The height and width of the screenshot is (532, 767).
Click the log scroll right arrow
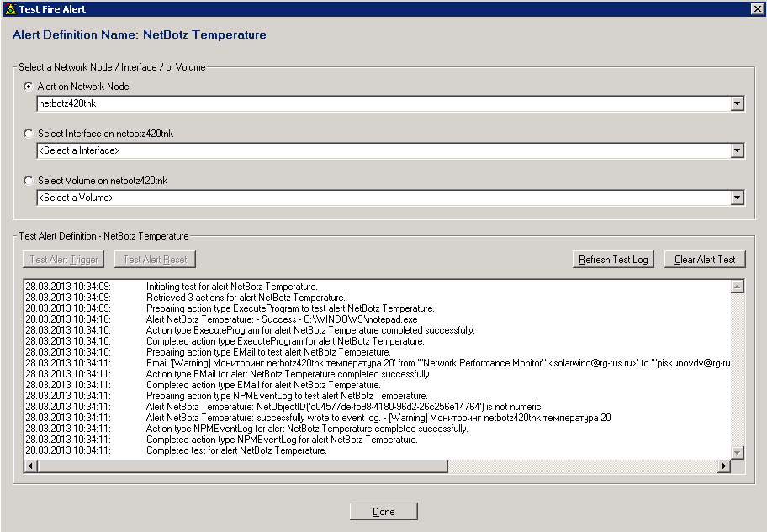[x=723, y=466]
